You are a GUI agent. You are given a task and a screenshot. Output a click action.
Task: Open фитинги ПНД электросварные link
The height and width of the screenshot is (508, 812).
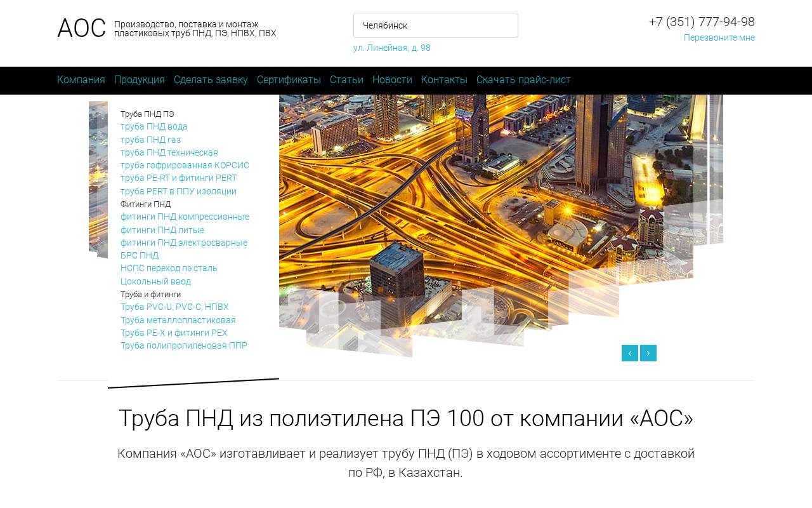point(184,243)
